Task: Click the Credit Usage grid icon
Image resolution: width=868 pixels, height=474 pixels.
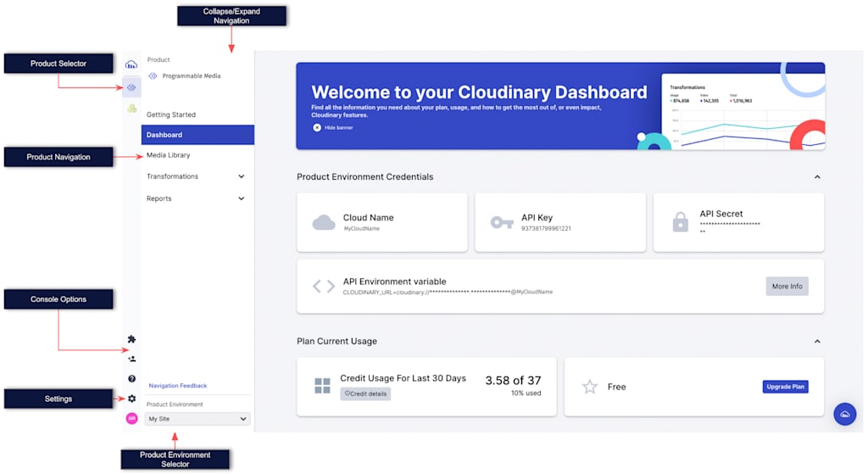Action: (x=322, y=386)
